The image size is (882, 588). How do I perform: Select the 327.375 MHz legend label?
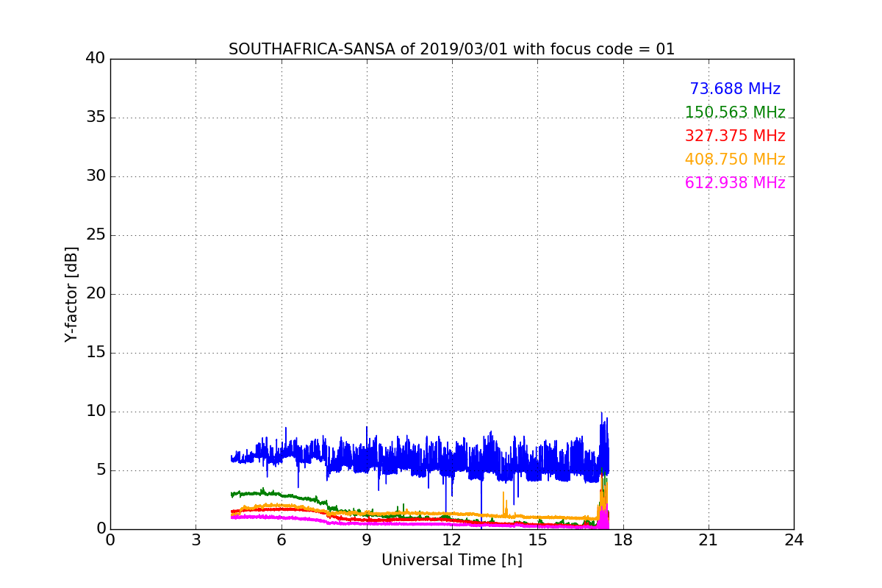click(x=735, y=136)
